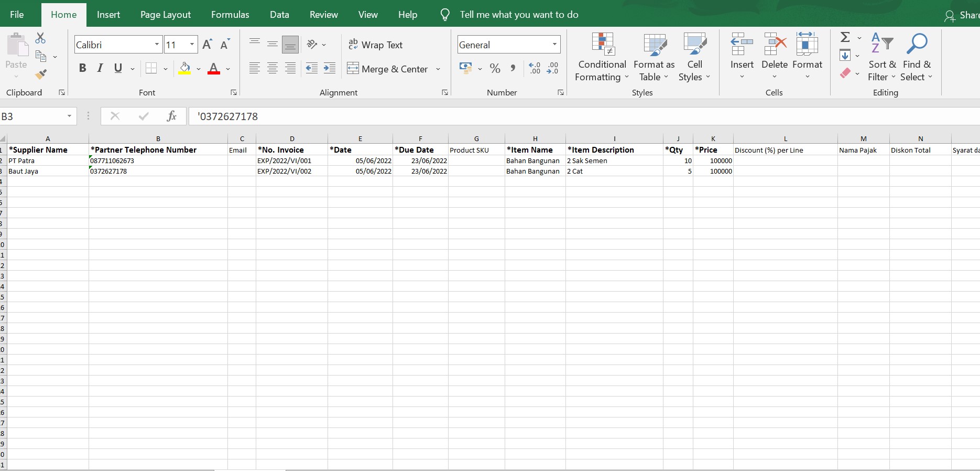This screenshot has width=980, height=471.
Task: Apply yellow Fill Color bucket
Action: (x=184, y=68)
